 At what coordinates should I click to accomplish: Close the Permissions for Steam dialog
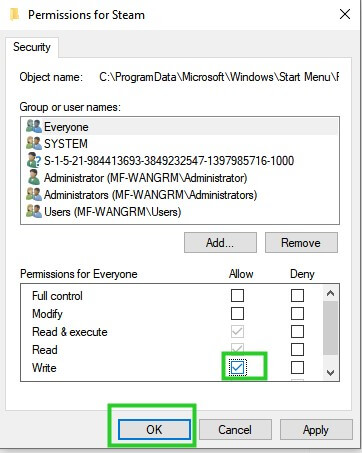(345, 14)
